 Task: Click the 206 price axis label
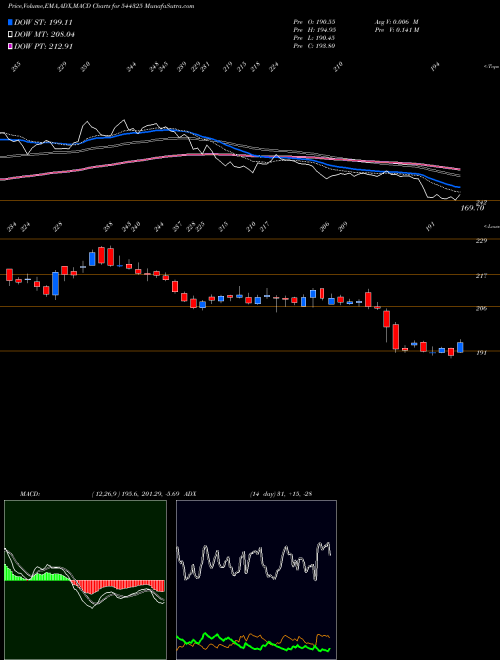[x=481, y=308]
